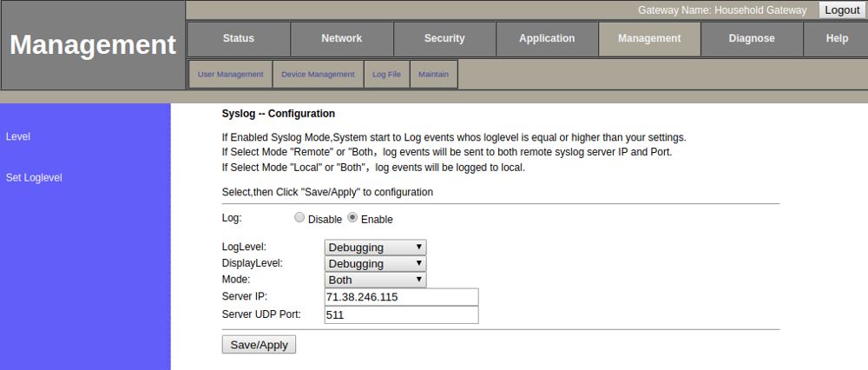
Task: Expand the DisplayLevel dropdown
Action: click(x=375, y=263)
